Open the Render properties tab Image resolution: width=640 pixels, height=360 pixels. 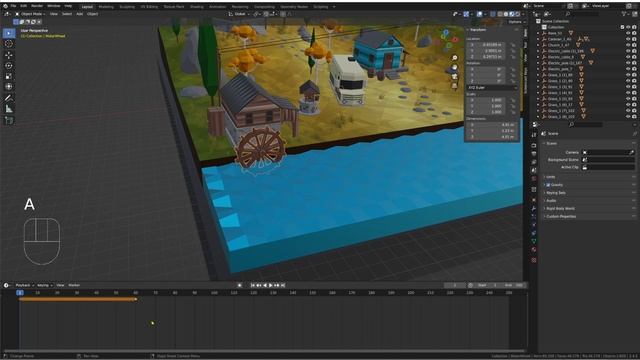pyautogui.click(x=534, y=146)
